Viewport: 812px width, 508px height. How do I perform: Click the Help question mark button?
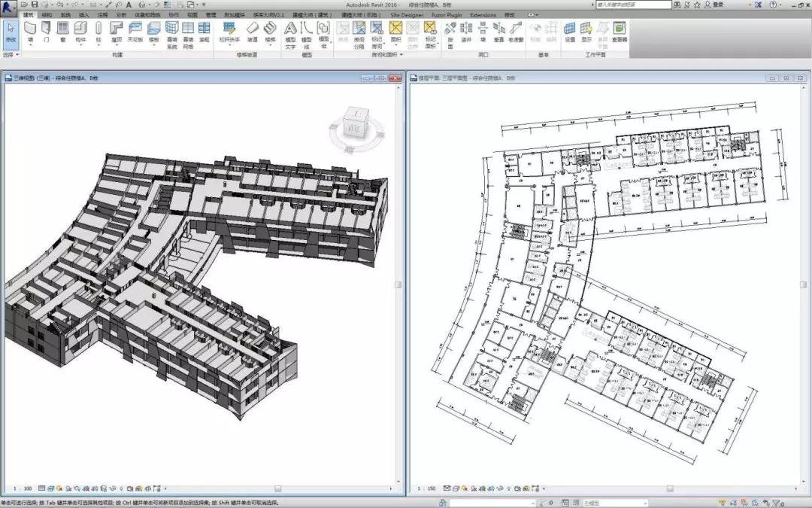[773, 5]
